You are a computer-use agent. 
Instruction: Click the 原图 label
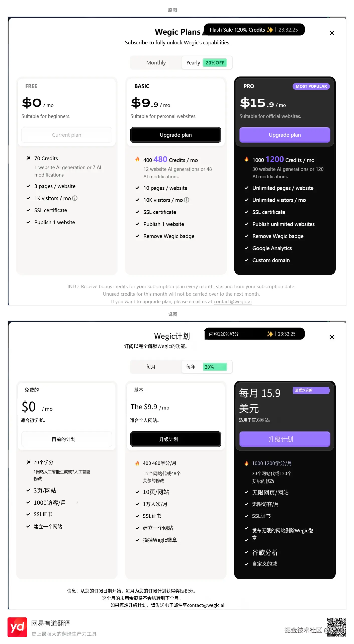coord(172,10)
